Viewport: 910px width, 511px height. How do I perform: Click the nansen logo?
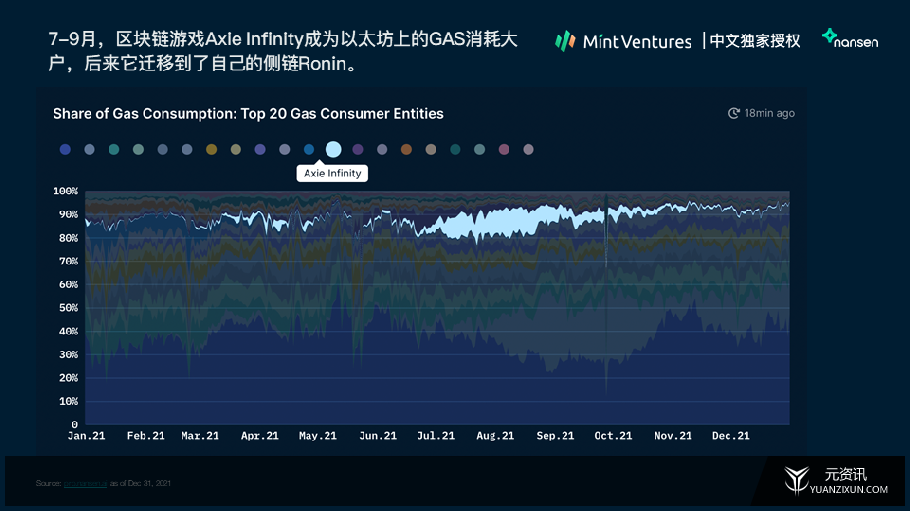click(850, 38)
